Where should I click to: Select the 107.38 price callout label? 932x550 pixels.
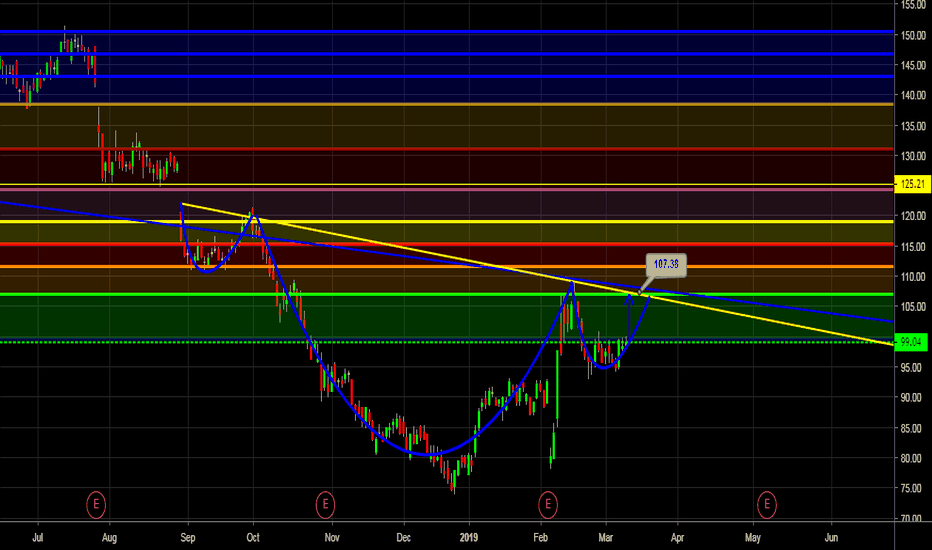(666, 264)
